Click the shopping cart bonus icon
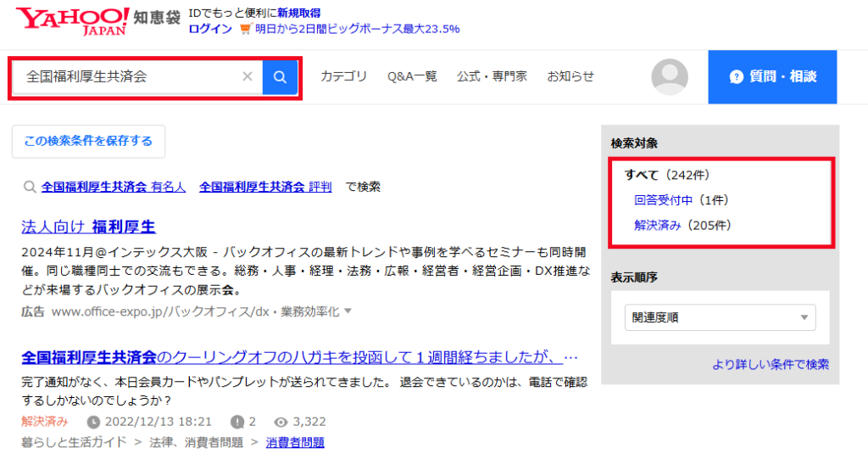The image size is (868, 465). click(245, 29)
